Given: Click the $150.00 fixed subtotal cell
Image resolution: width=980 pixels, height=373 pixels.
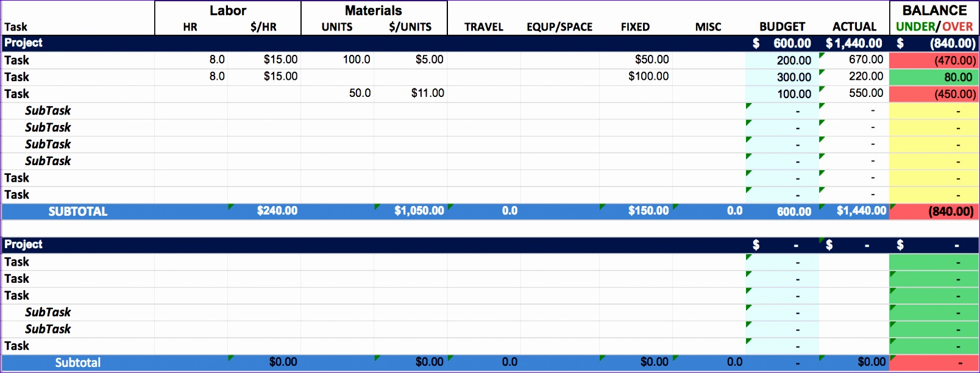Looking at the screenshot, I should click(648, 211).
